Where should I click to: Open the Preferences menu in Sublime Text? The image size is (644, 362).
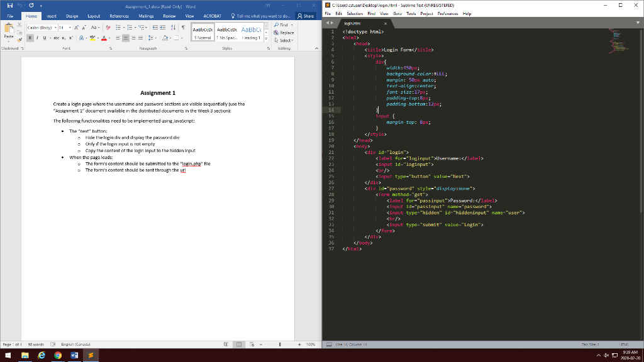(447, 14)
